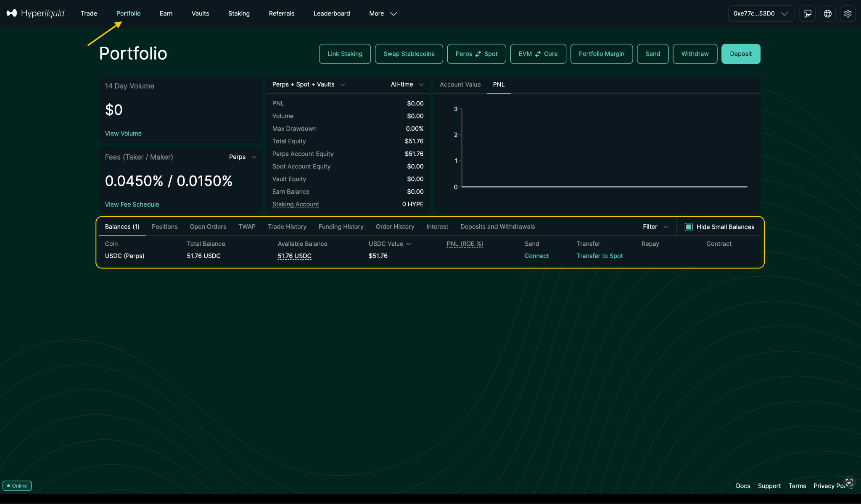Image resolution: width=861 pixels, height=504 pixels.
Task: Click the Staking Account link
Action: [296, 204]
